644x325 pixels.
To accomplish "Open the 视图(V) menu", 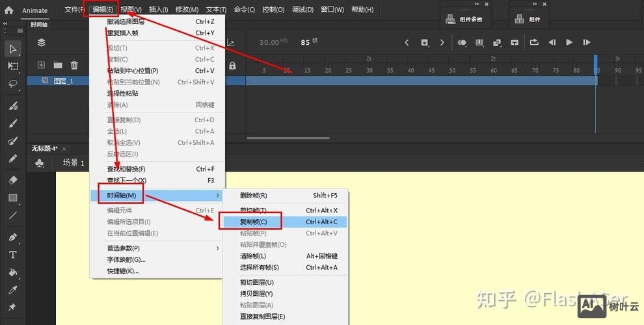I will 131,10.
